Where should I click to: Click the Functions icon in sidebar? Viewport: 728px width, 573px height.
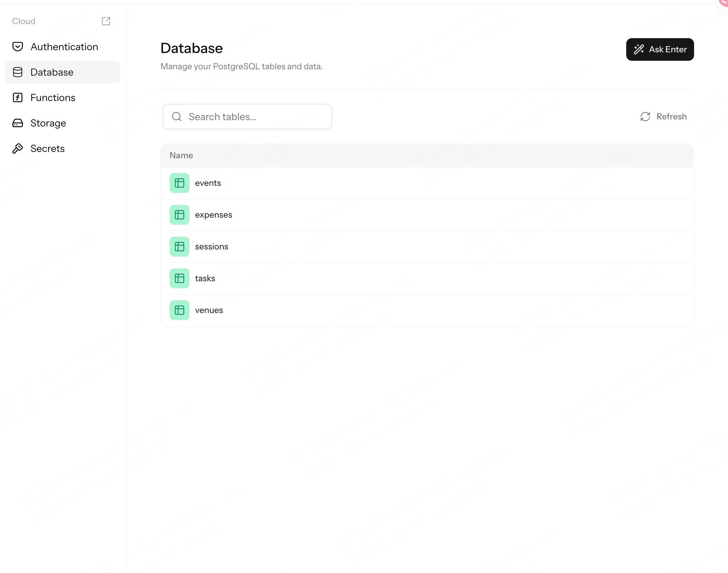click(18, 98)
